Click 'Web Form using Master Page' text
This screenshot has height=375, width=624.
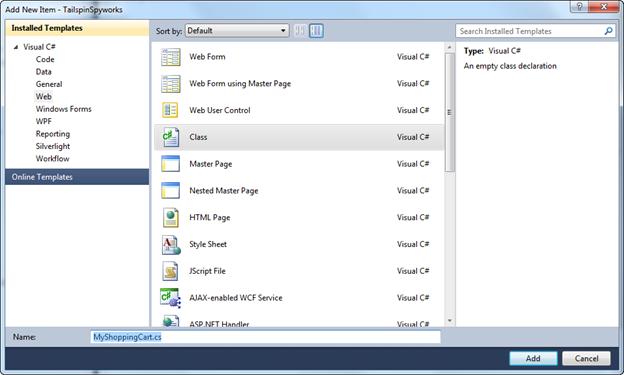coord(240,84)
